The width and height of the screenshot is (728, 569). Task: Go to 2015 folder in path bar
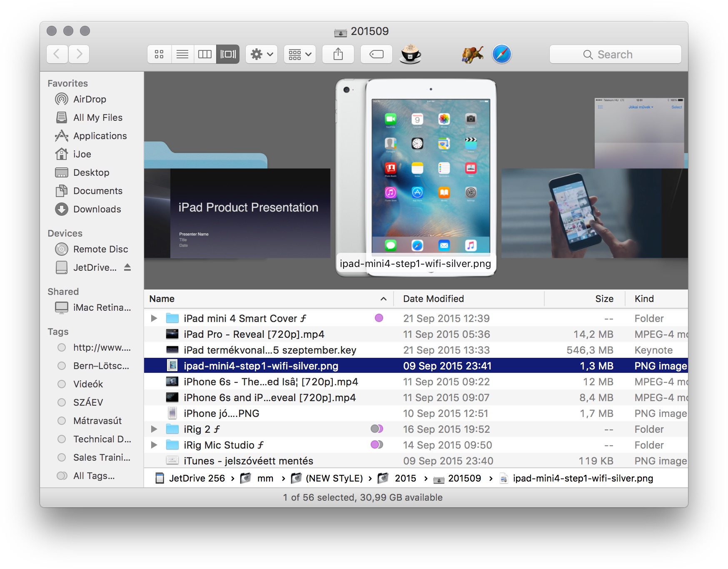pos(397,478)
